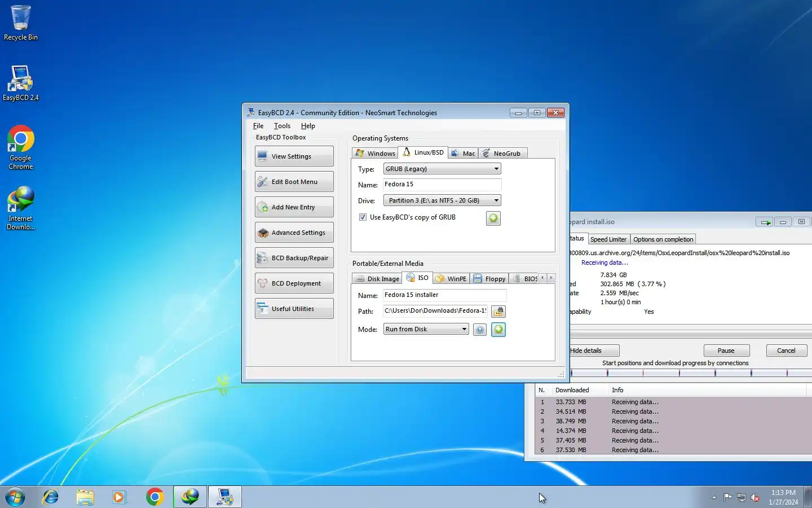Cancel the download in IDM window

(786, 351)
